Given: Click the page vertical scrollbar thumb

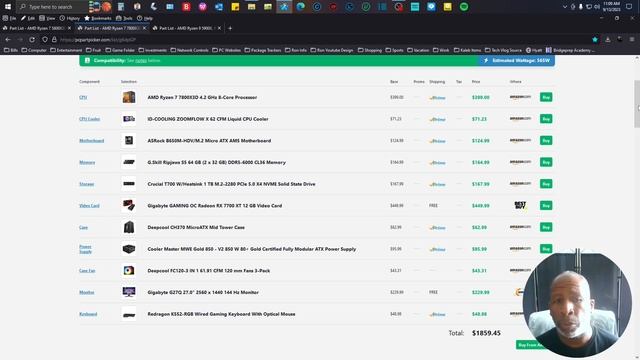Looking at the screenshot, I should click(x=637, y=104).
